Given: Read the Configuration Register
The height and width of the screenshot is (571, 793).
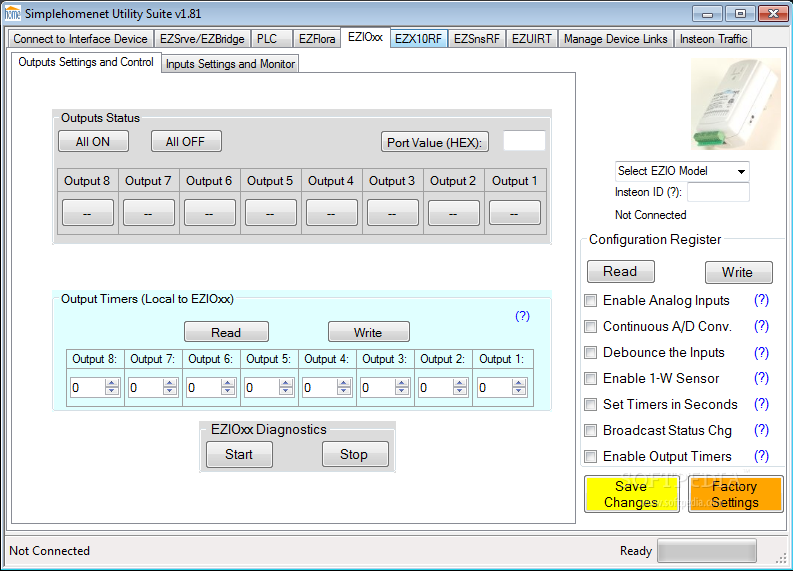Looking at the screenshot, I should click(x=620, y=272).
